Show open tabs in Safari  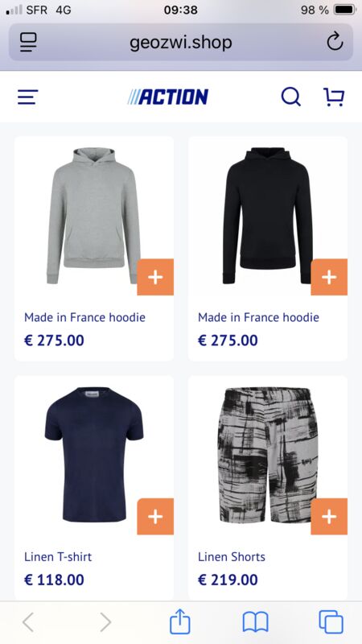coord(331,621)
